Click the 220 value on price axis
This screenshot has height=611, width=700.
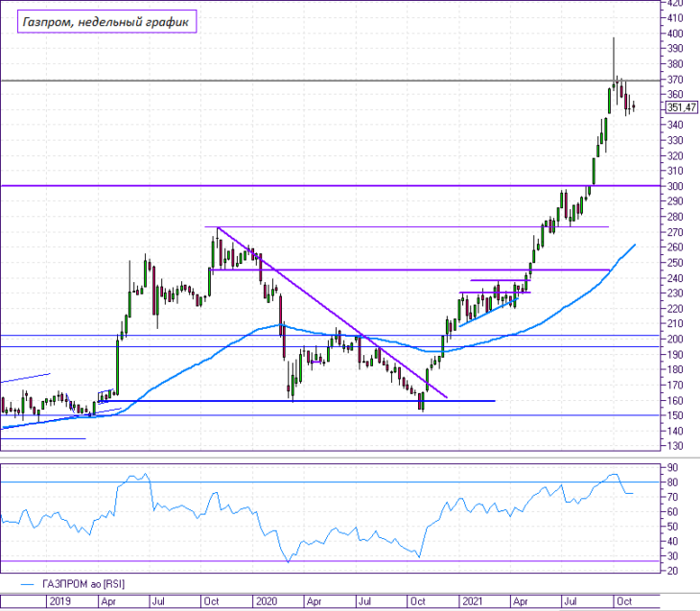click(x=675, y=309)
